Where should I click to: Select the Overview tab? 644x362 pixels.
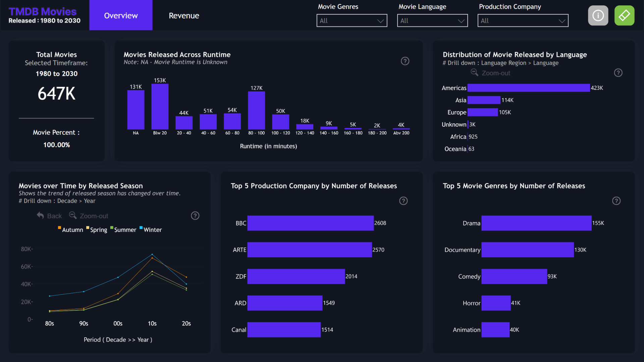(x=121, y=15)
